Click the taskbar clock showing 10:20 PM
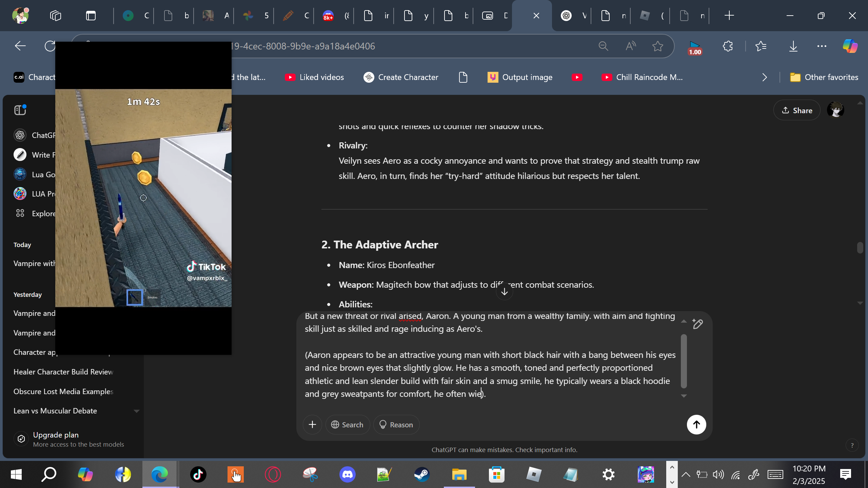 (x=809, y=474)
